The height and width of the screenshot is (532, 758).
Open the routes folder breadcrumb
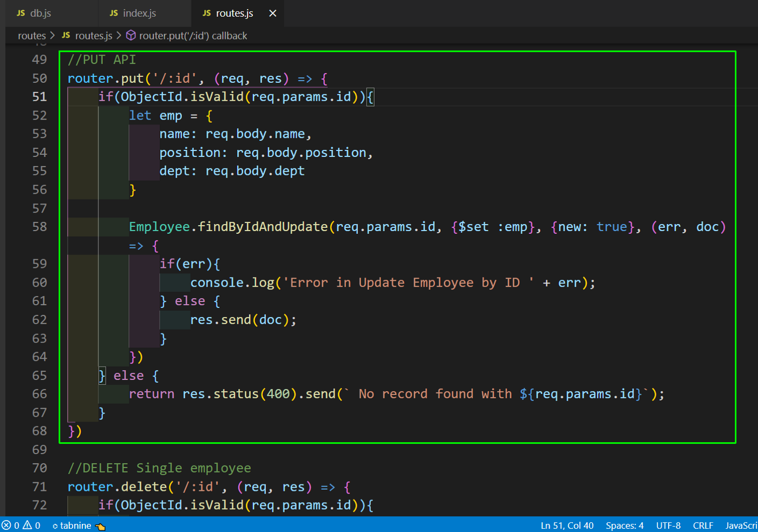coord(32,36)
